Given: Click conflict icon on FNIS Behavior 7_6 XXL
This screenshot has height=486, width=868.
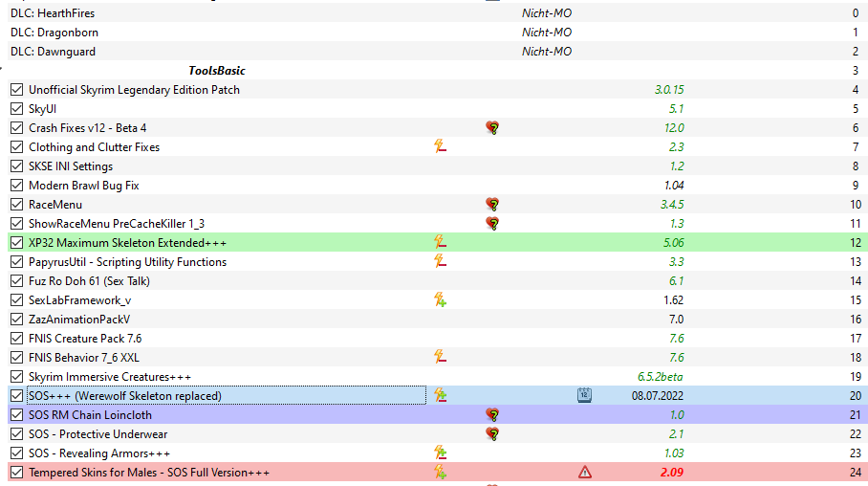Looking at the screenshot, I should (440, 357).
